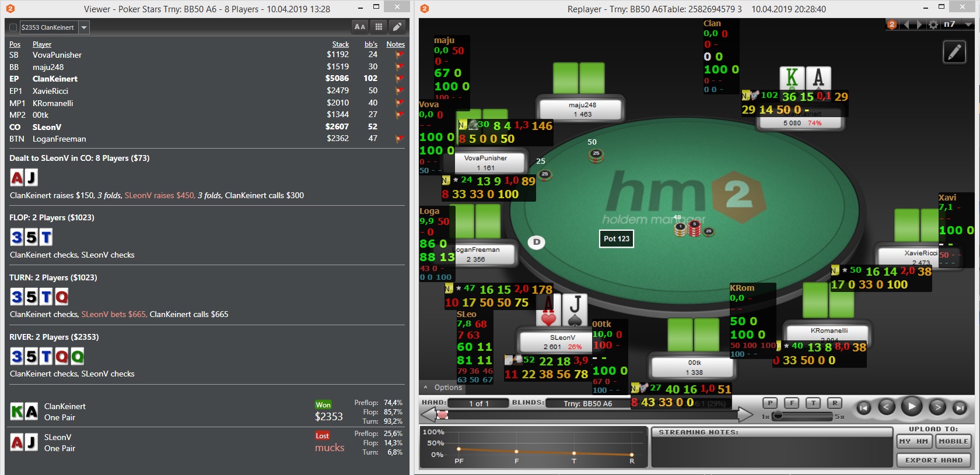Adjust the replay speed slider
Screen dimensions: 980x475
777,416
